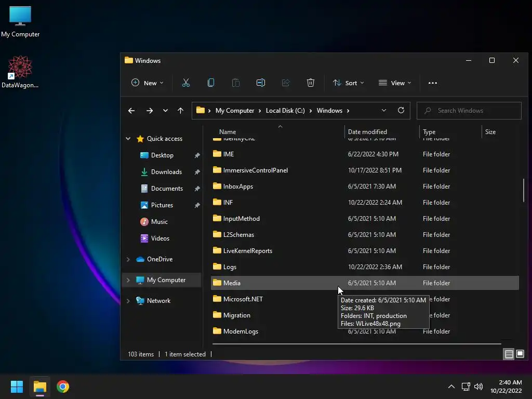
Task: Expand chevron after Windows in address bar
Action: point(348,111)
